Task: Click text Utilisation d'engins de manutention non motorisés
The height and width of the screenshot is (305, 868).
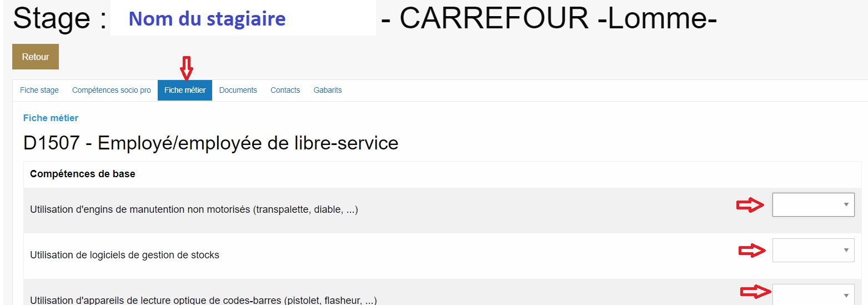Action: click(x=194, y=210)
